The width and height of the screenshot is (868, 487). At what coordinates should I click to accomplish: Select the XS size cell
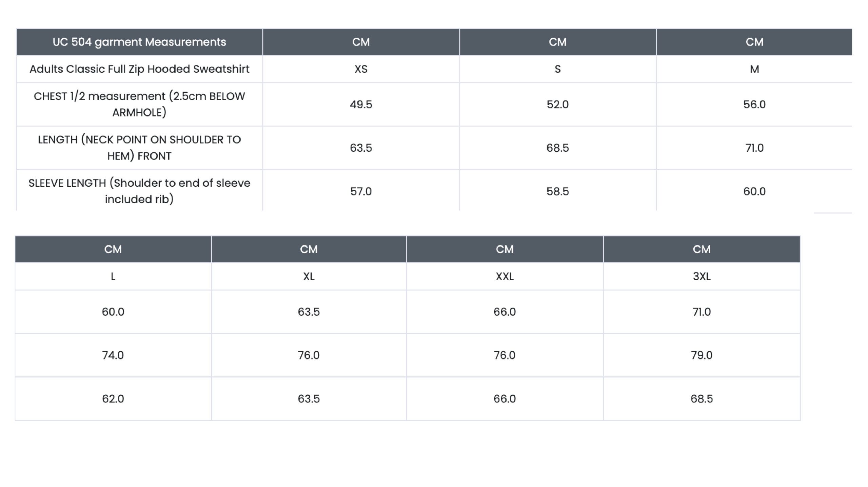click(361, 69)
